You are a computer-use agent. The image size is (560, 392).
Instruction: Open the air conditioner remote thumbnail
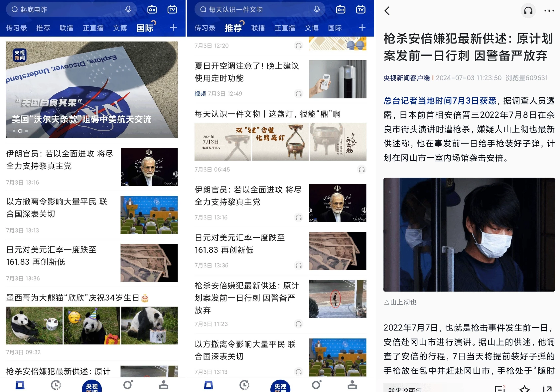(338, 79)
